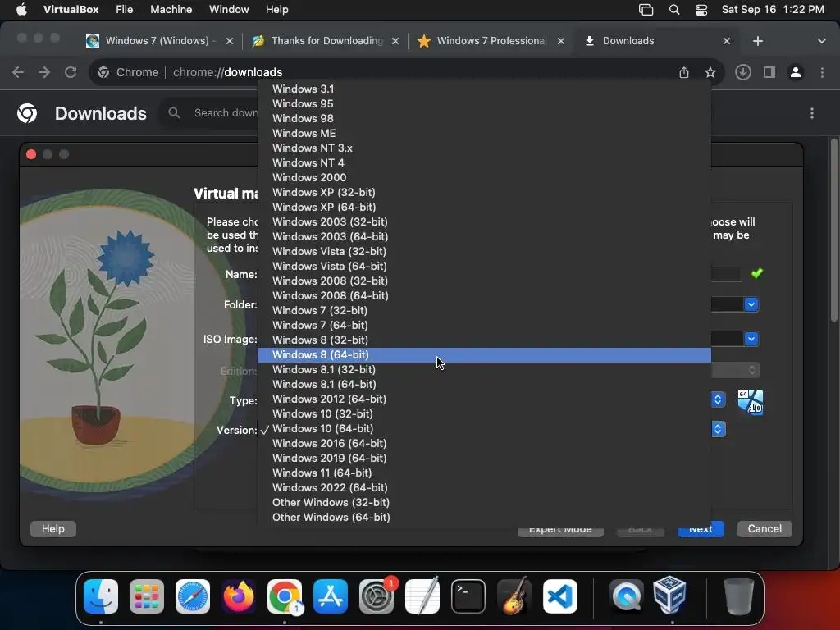This screenshot has height=630, width=840.
Task: Choose Windows 2022 (64-bit) entry
Action: tap(484, 488)
